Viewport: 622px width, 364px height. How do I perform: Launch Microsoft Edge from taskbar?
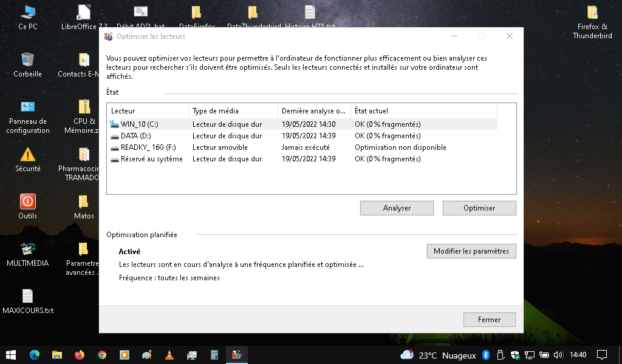coord(35,355)
